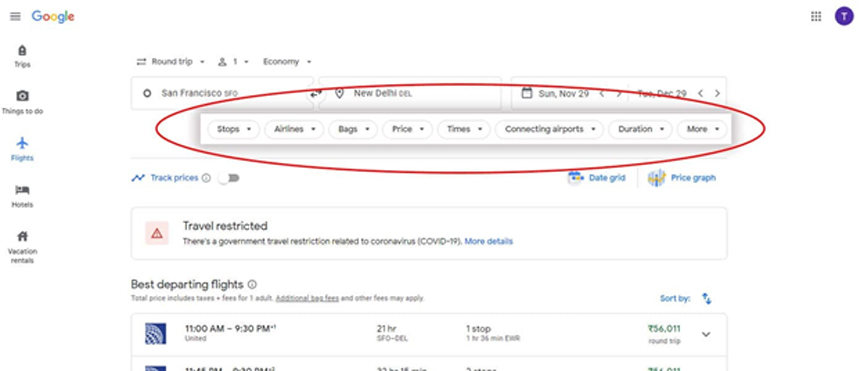The image size is (864, 371).
Task: Edit the New Delhi DEL destination field
Action: click(411, 93)
